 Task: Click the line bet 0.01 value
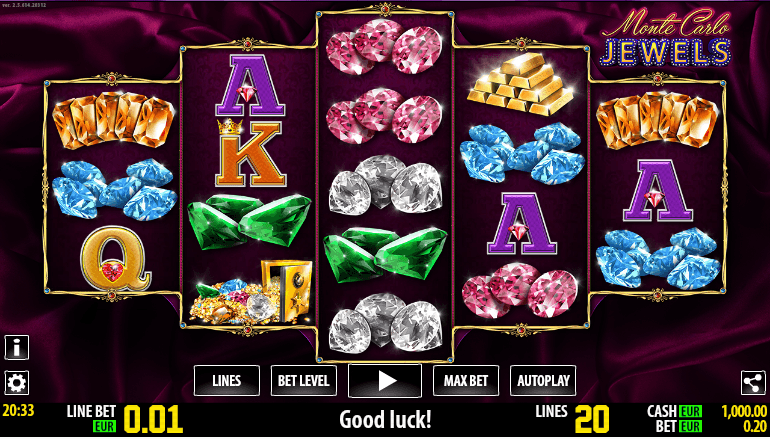[x=153, y=420]
